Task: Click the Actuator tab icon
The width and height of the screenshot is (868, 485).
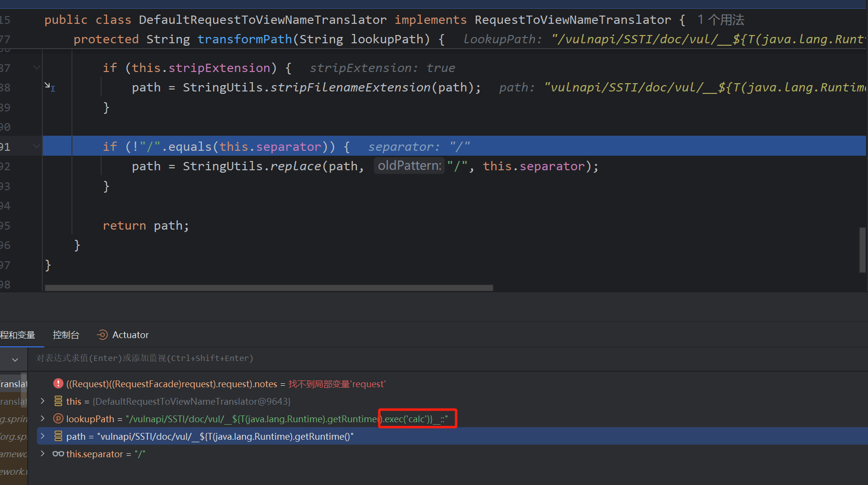Action: 102,335
